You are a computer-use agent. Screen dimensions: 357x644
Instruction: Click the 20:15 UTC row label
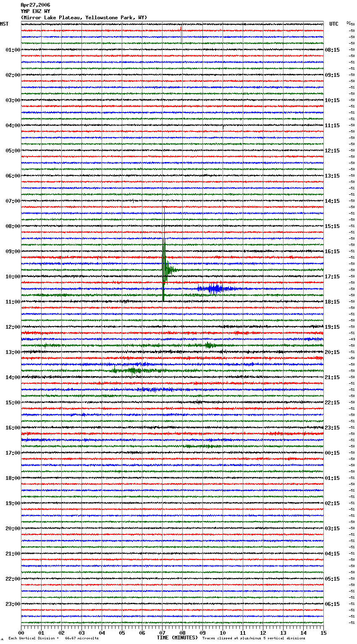point(332,352)
